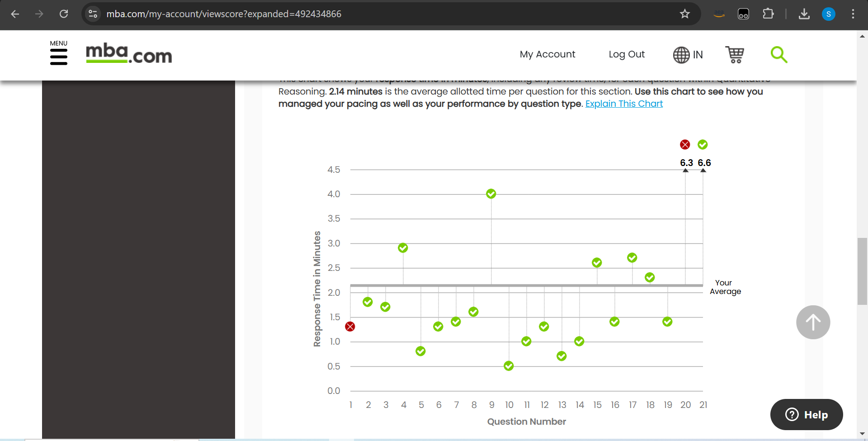Image resolution: width=868 pixels, height=441 pixels.
Task: Click the page's vertical scrollbar thumb
Action: tap(862, 270)
